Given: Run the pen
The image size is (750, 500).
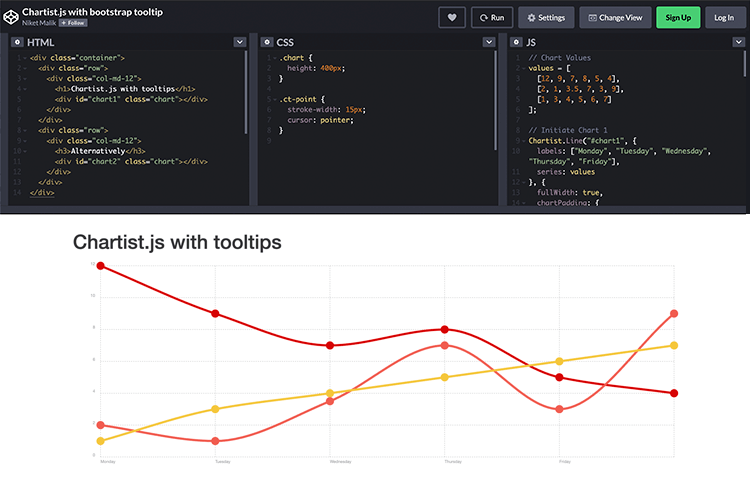Looking at the screenshot, I should pos(492,18).
